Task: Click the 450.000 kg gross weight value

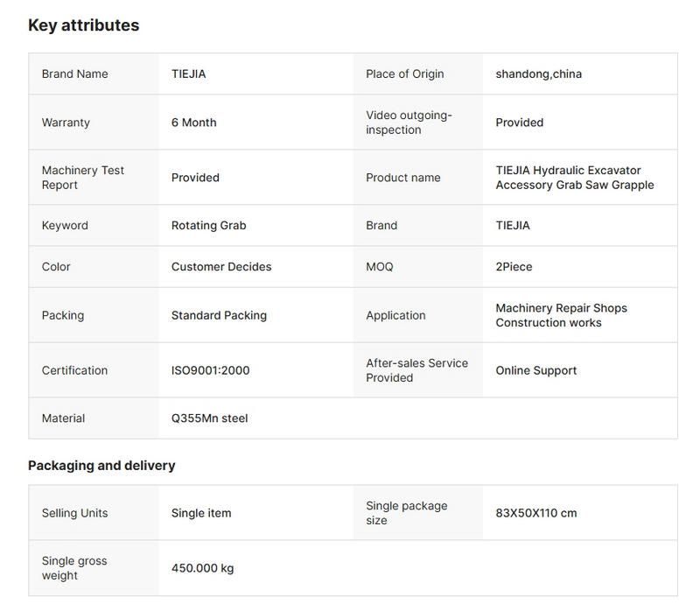Action: [202, 568]
